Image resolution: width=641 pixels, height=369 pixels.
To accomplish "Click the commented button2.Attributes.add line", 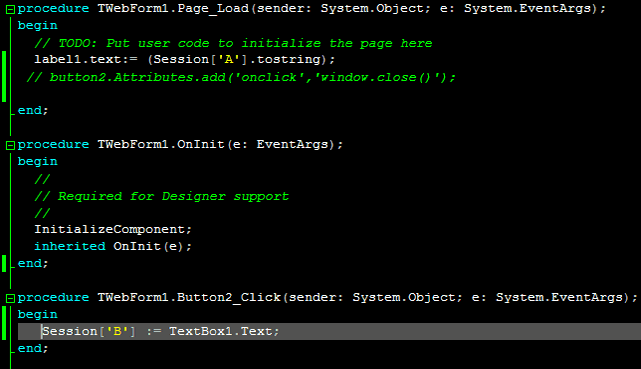I will click(241, 77).
